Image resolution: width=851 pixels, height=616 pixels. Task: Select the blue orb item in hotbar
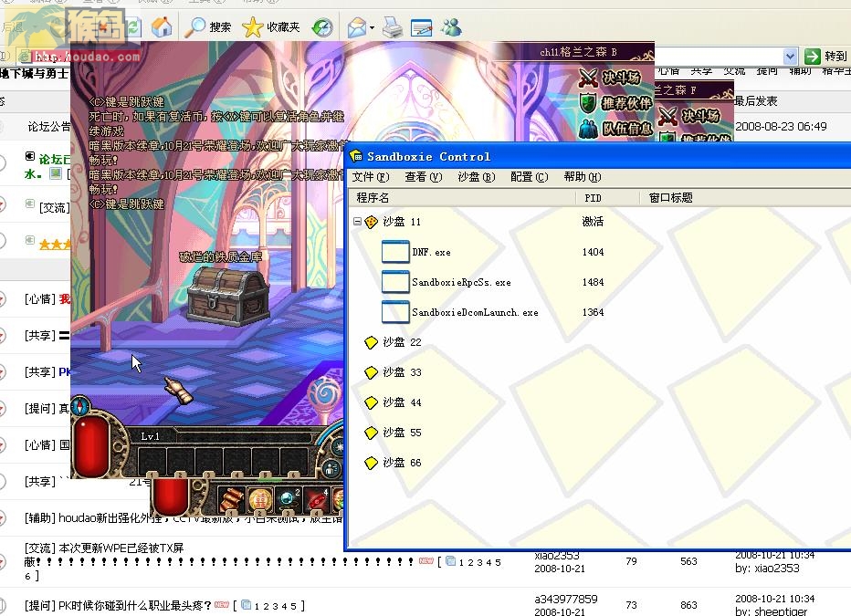pyautogui.click(x=289, y=499)
